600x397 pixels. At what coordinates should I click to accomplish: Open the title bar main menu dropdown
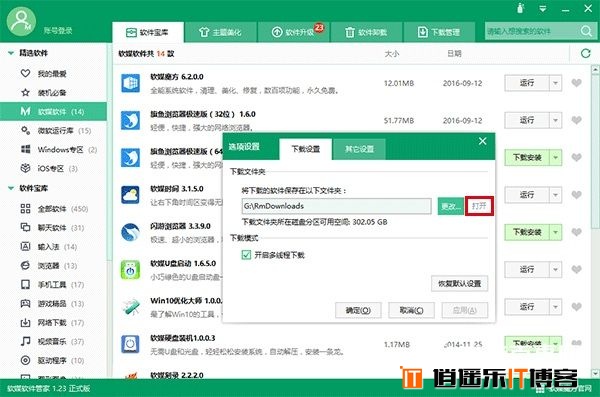point(543,8)
